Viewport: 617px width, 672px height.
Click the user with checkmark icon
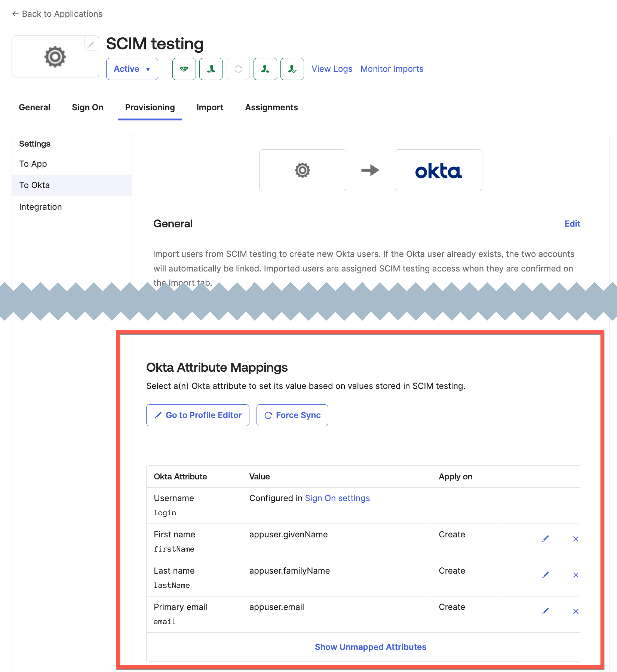292,69
